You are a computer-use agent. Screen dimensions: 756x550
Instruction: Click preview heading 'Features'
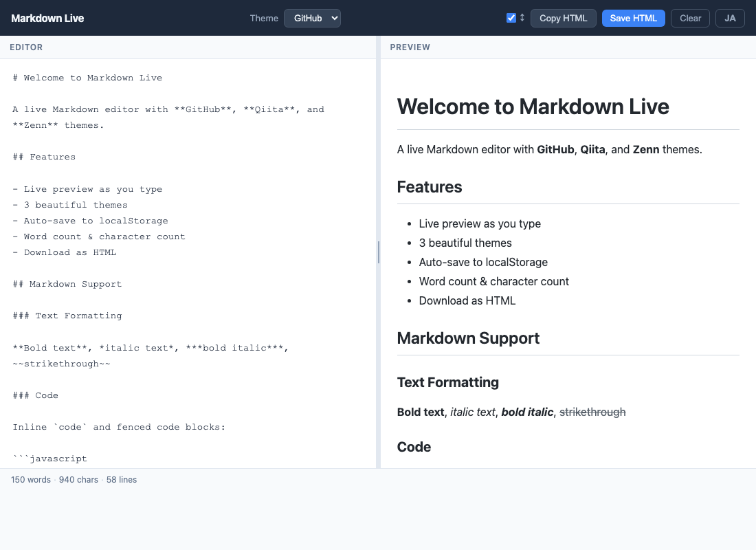pos(429,187)
